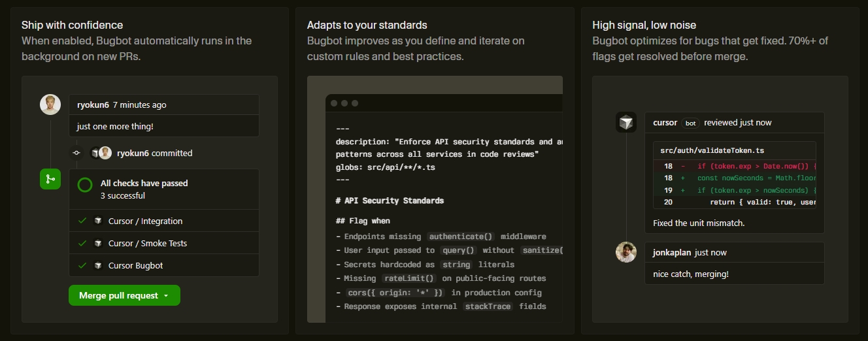The height and width of the screenshot is (341, 868).
Task: Click the bot badge next to cursor
Action: tap(691, 123)
